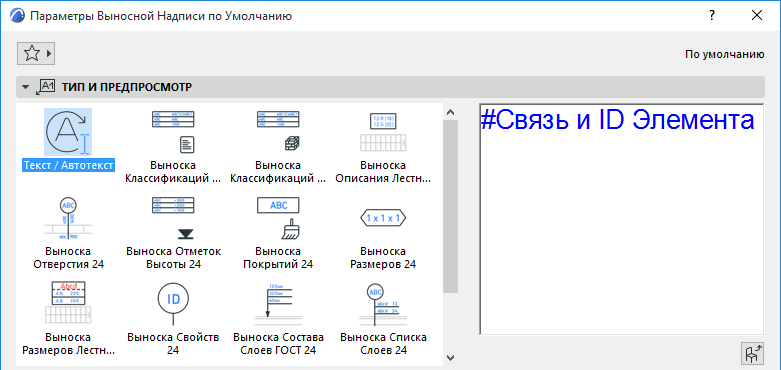
Task: Click the Выноска Размеров Лестн... caption
Action: 68,344
